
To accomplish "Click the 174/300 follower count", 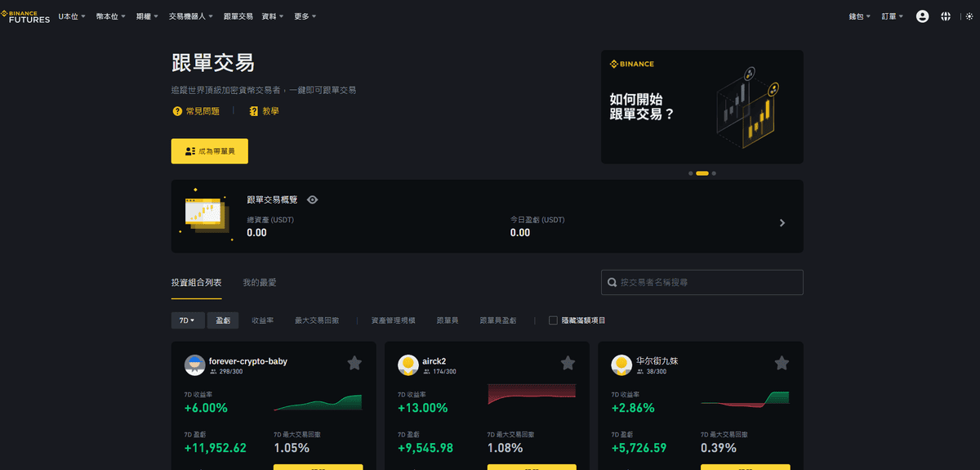I will coord(444,372).
